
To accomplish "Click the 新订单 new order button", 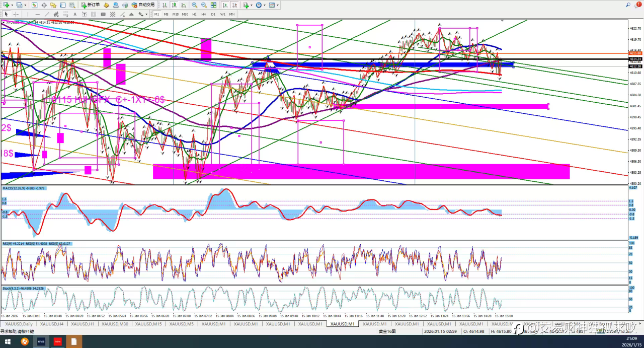I will pos(91,5).
